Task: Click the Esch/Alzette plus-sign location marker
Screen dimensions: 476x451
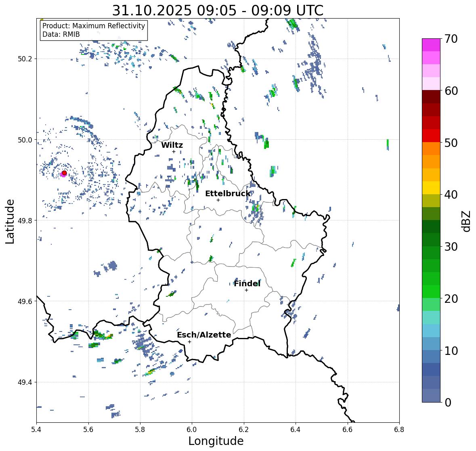Action: click(189, 342)
